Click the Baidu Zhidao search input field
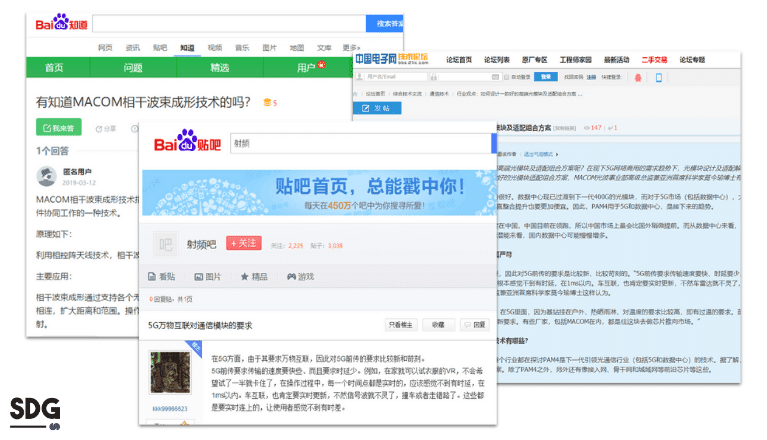Screen dimensions: 767x440 229,23
